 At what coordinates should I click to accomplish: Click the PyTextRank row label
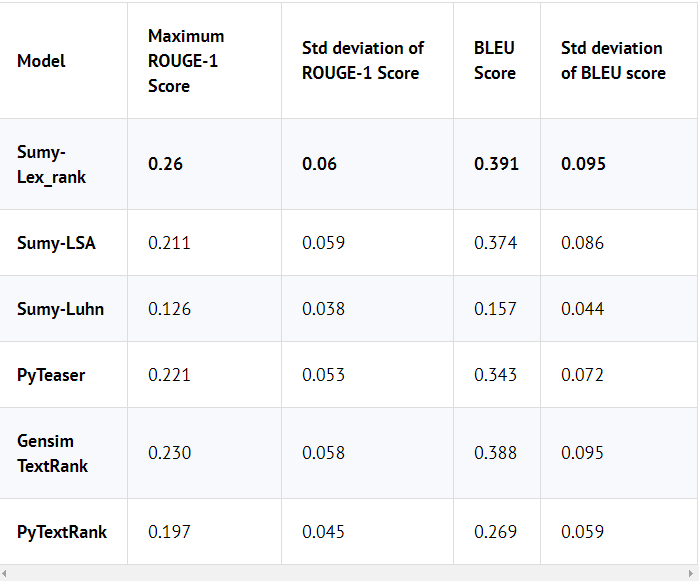[62, 531]
